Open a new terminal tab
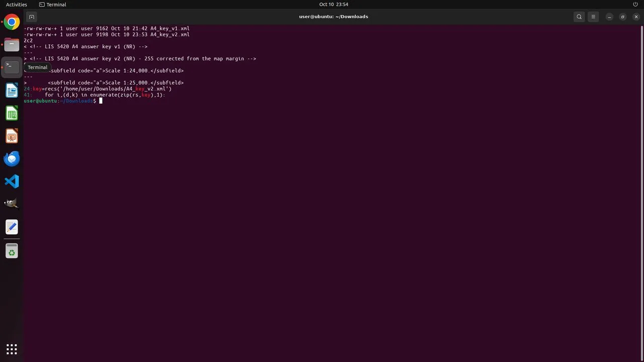 pos(31,17)
